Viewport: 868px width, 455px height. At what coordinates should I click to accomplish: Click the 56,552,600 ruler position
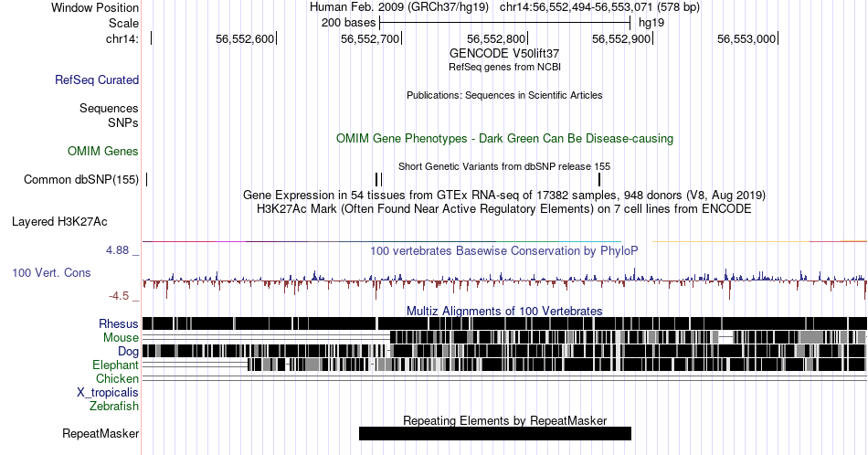tap(245, 38)
